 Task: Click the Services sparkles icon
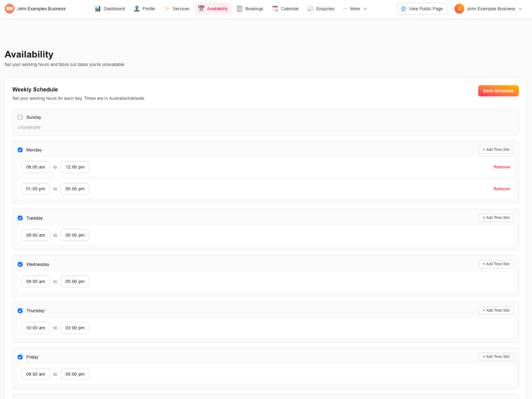(x=167, y=8)
